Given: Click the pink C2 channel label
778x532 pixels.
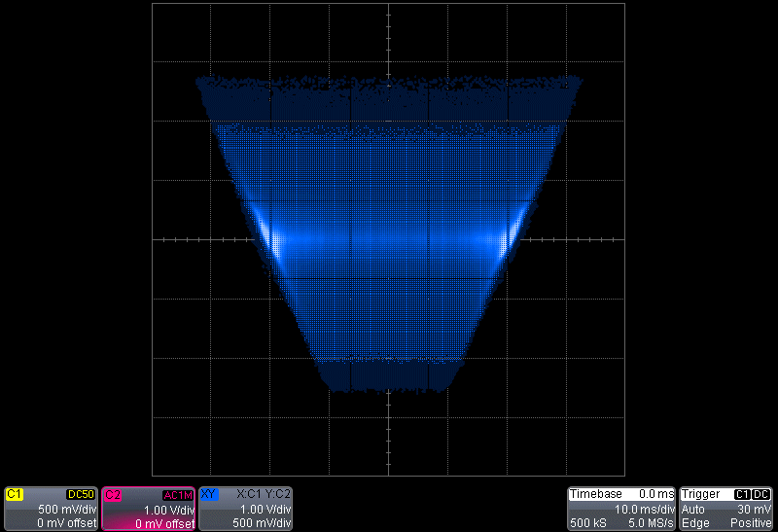Looking at the screenshot, I should 113,495.
